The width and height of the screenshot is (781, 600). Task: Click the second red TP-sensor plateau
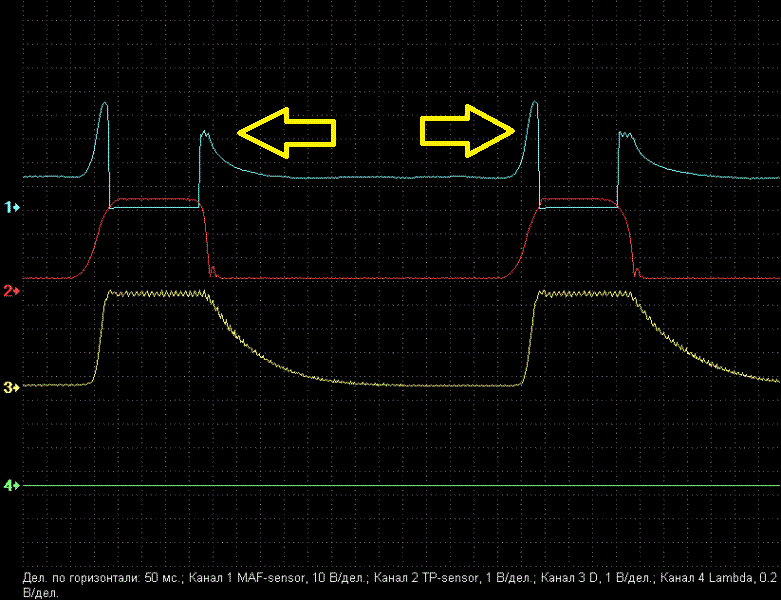click(580, 199)
